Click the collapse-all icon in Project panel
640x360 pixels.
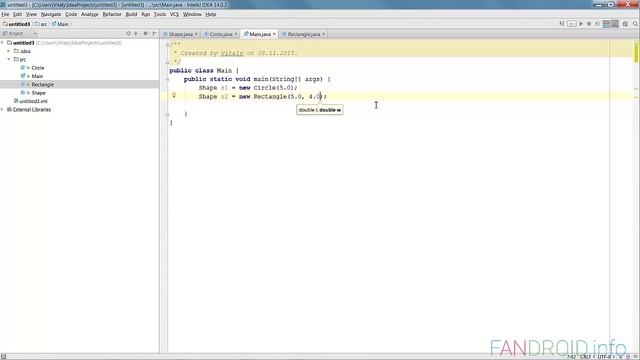click(x=136, y=33)
